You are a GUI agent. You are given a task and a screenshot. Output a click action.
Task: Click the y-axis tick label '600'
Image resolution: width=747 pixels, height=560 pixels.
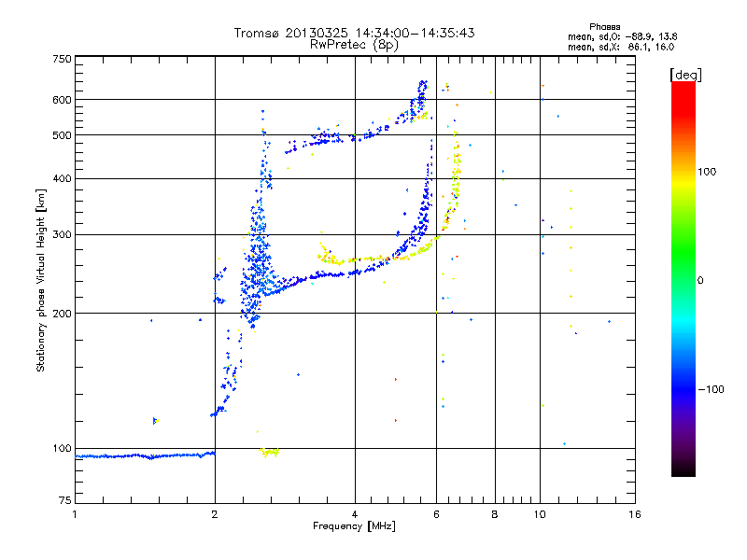[62, 100]
